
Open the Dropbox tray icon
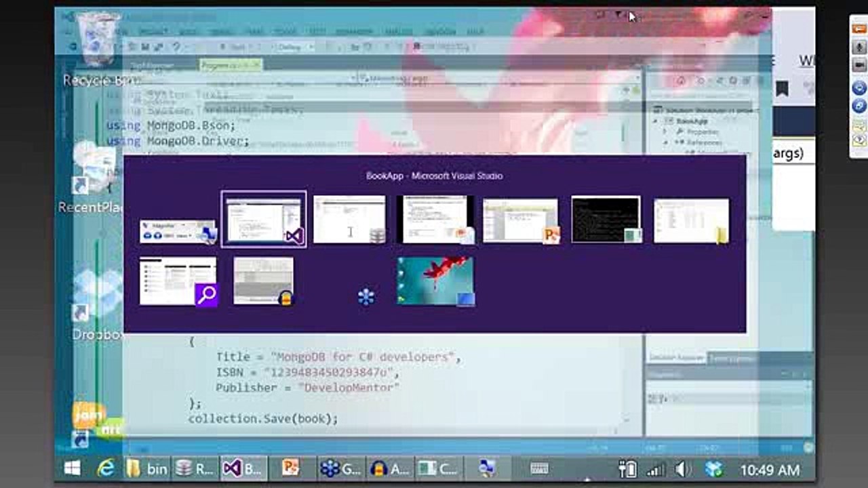coord(713,469)
